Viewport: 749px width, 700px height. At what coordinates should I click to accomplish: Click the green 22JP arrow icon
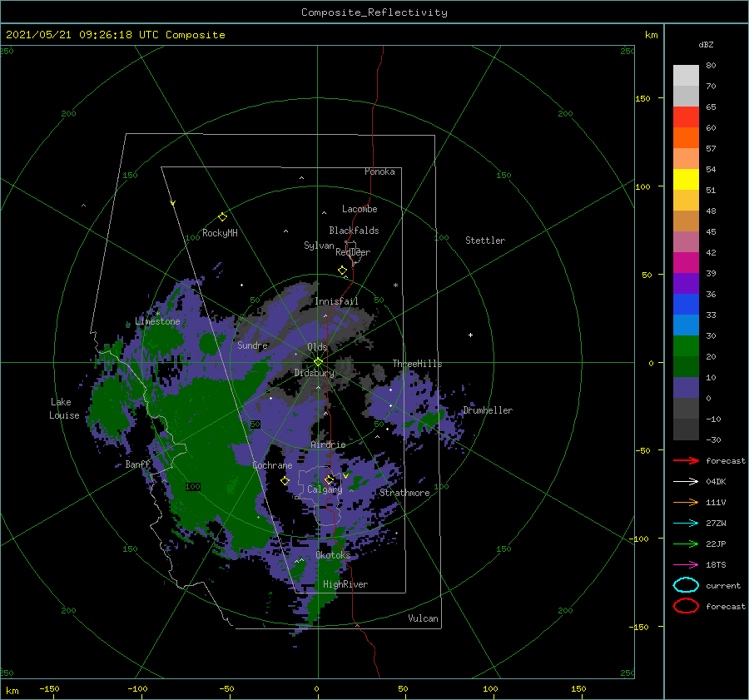click(x=686, y=544)
